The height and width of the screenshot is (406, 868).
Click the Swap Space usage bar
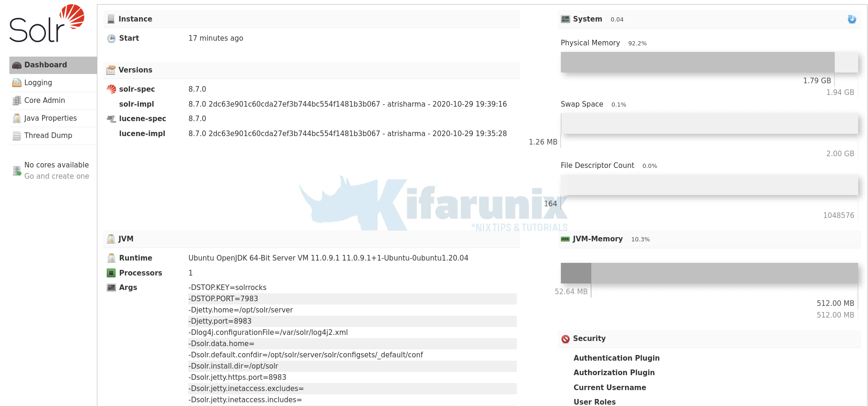[x=709, y=124]
